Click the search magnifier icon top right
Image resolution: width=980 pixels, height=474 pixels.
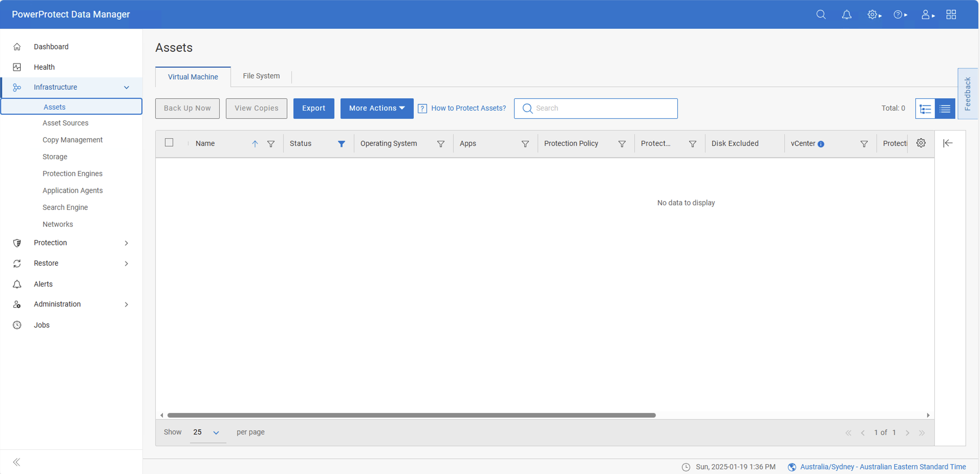pos(820,14)
